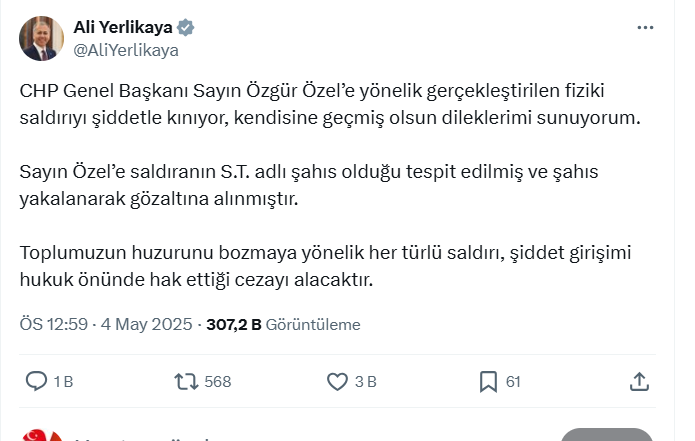View the 307,2 B Görüntüleme count

point(282,325)
